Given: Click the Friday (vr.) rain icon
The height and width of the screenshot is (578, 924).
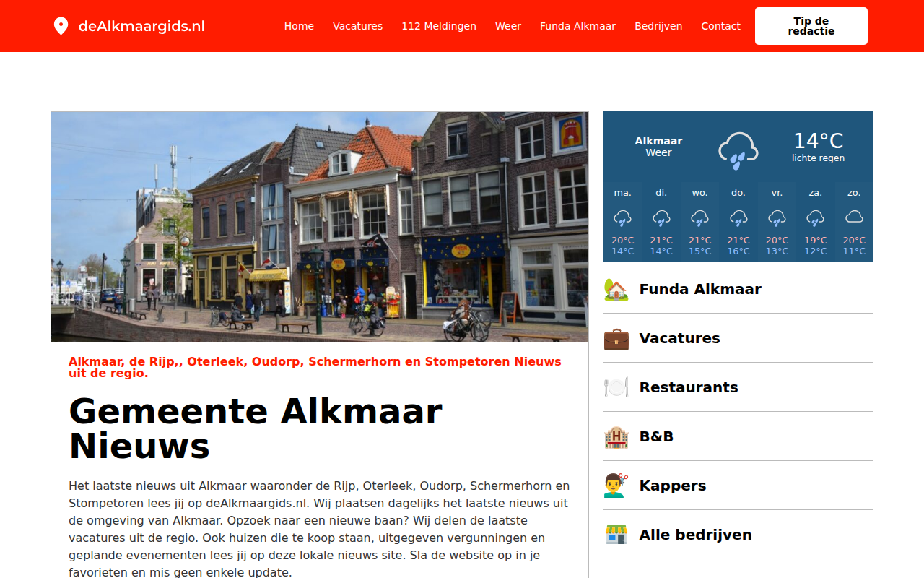Looking at the screenshot, I should tap(777, 217).
